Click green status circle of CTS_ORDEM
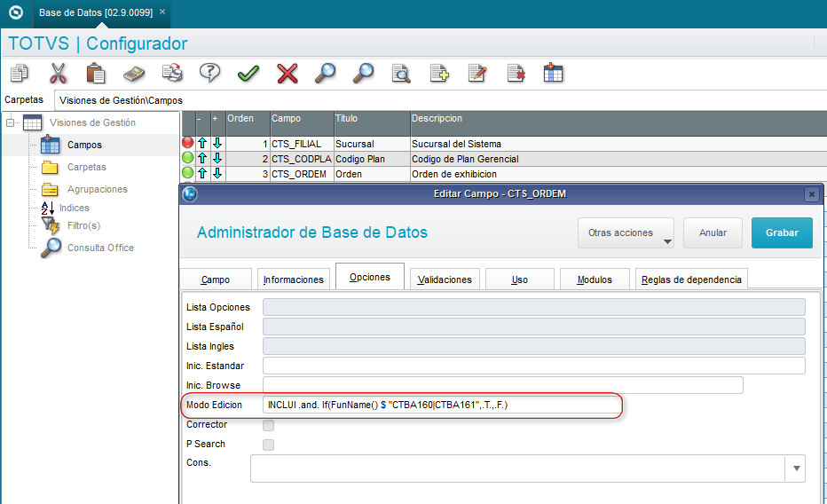 click(188, 172)
